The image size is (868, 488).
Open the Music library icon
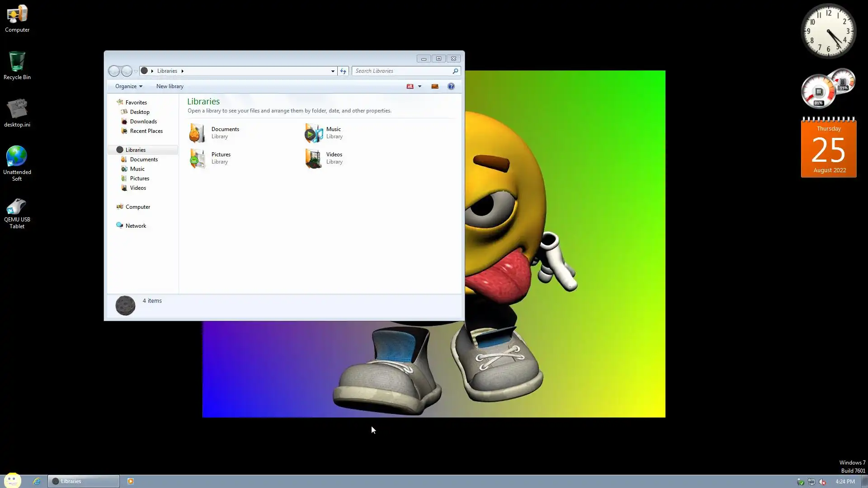[x=313, y=133]
